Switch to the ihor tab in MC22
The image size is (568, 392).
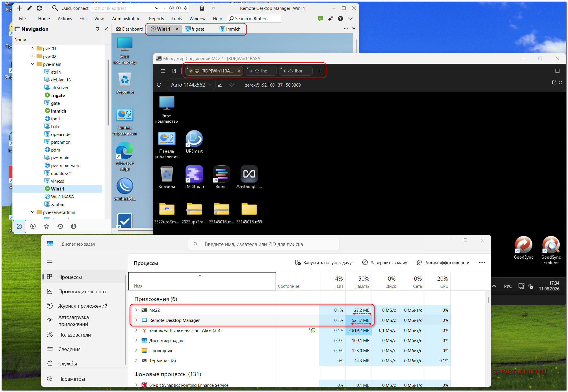point(296,71)
